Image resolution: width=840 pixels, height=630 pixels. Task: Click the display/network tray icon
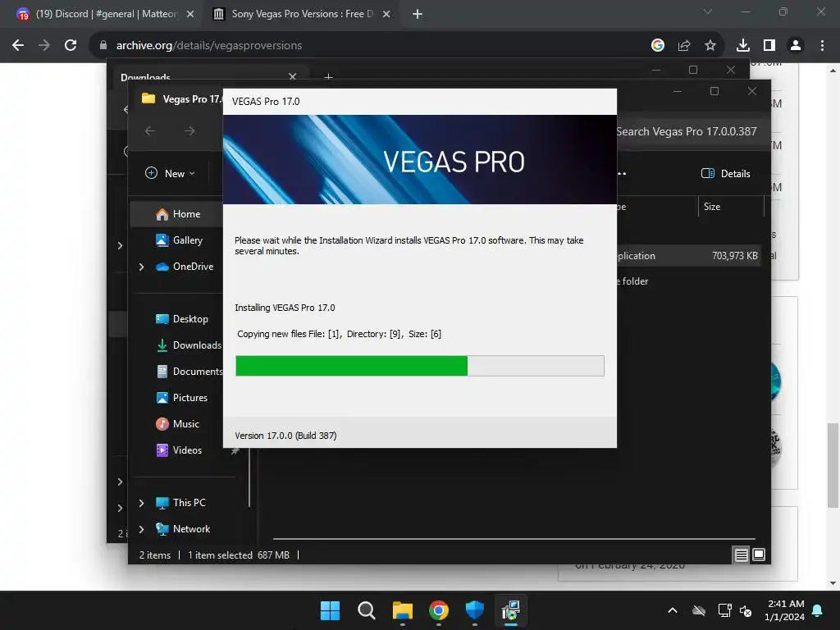(x=724, y=610)
